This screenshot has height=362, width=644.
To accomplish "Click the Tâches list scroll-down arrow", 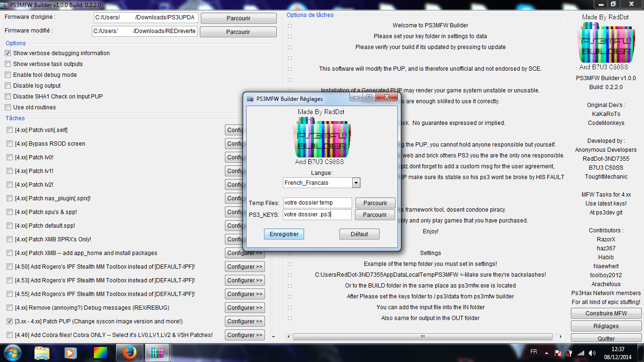I will pos(273,337).
